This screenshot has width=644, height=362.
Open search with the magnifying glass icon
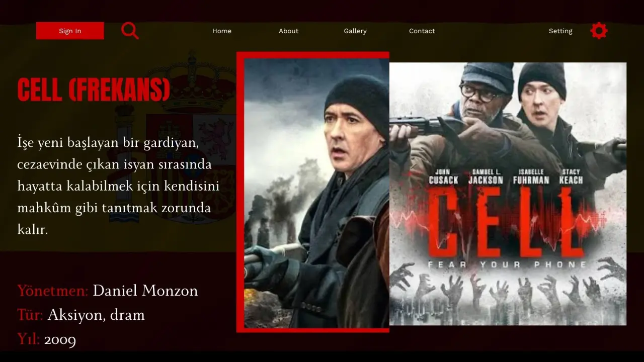130,31
